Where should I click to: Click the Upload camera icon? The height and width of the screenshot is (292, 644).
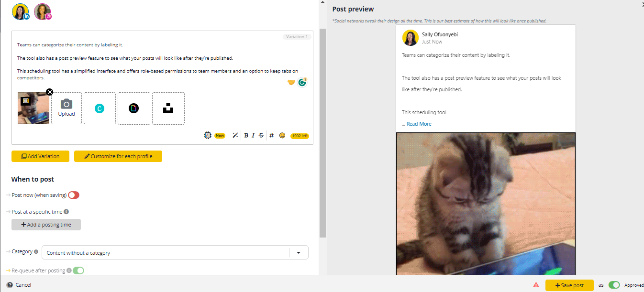67,104
